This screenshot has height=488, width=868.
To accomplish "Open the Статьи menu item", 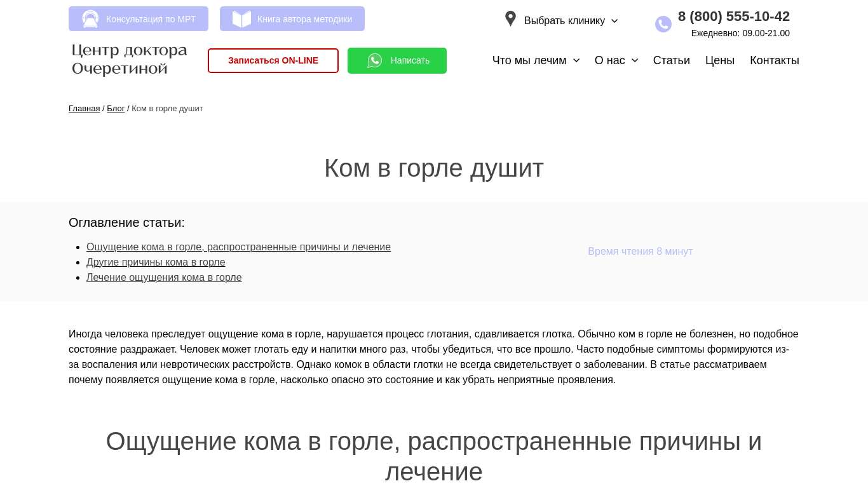I will click(671, 60).
